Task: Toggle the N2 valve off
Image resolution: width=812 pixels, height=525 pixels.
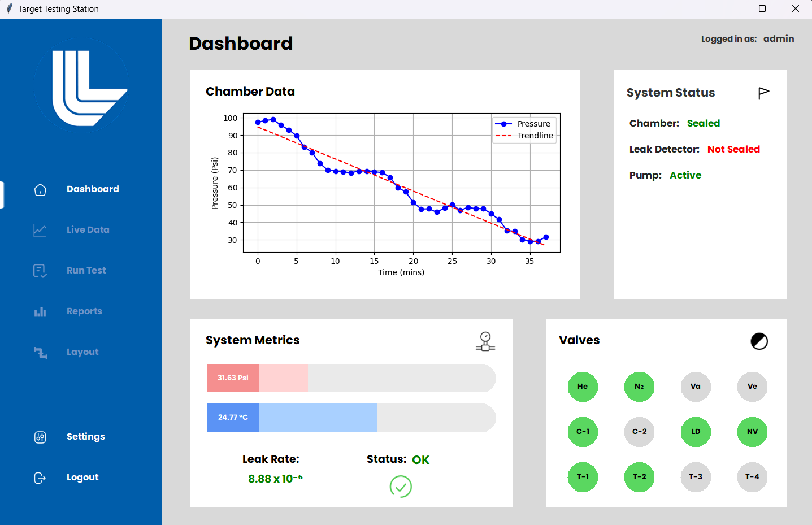Action: [639, 387]
